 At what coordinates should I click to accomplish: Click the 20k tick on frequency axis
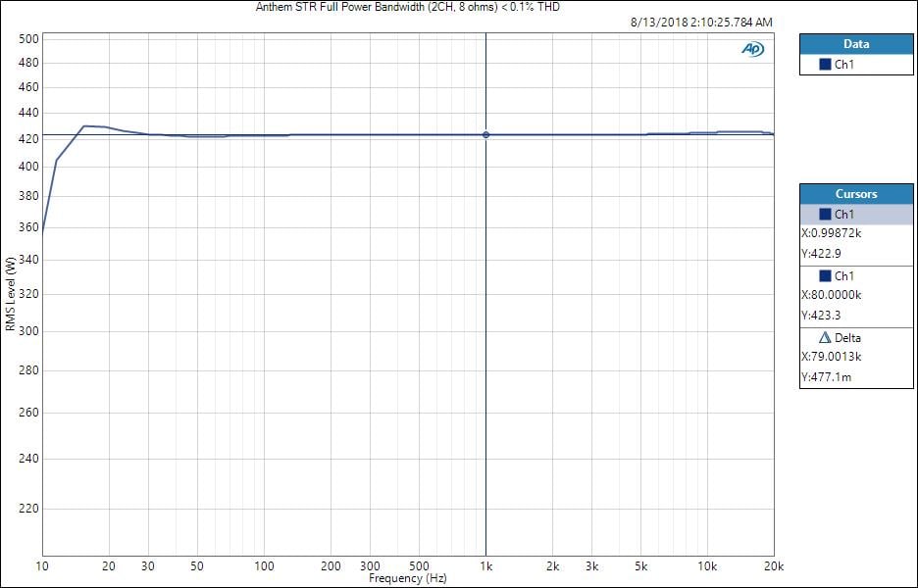click(773, 567)
